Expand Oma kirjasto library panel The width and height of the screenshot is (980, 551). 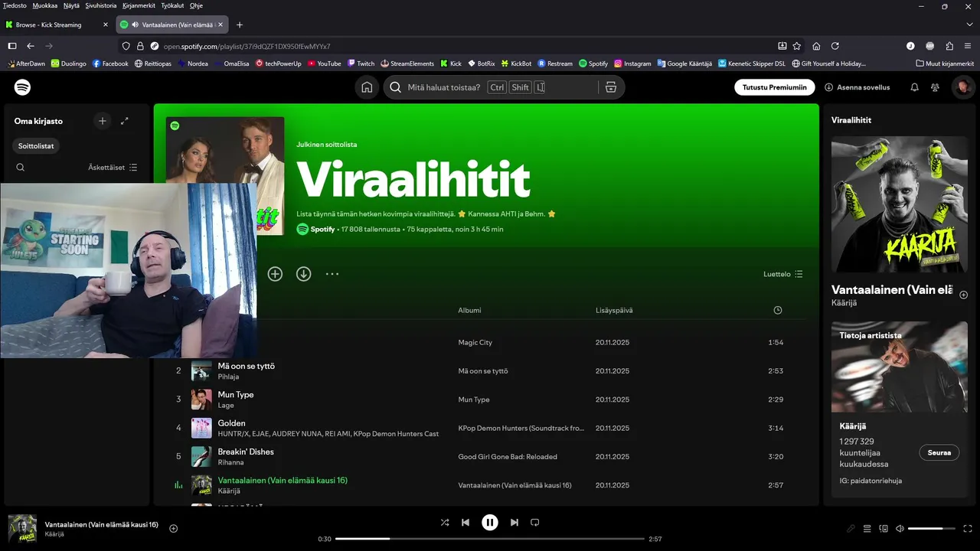point(125,121)
